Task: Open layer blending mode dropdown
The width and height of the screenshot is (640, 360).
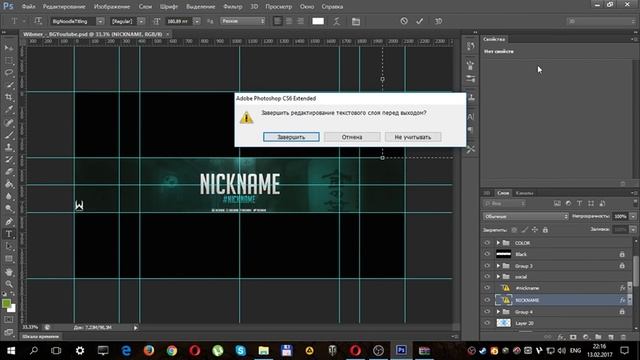Action: point(526,216)
